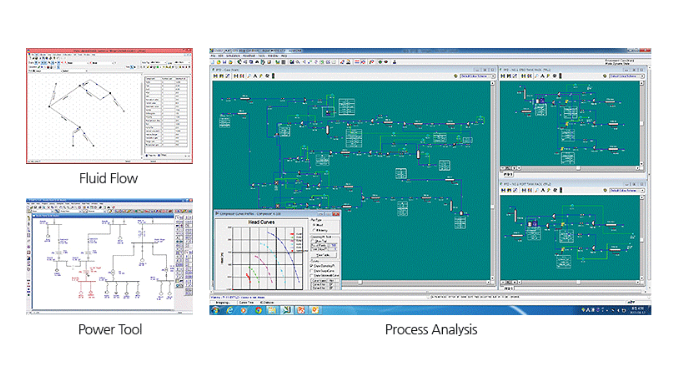
Task: Open the Windows Start menu
Action: tap(216, 310)
